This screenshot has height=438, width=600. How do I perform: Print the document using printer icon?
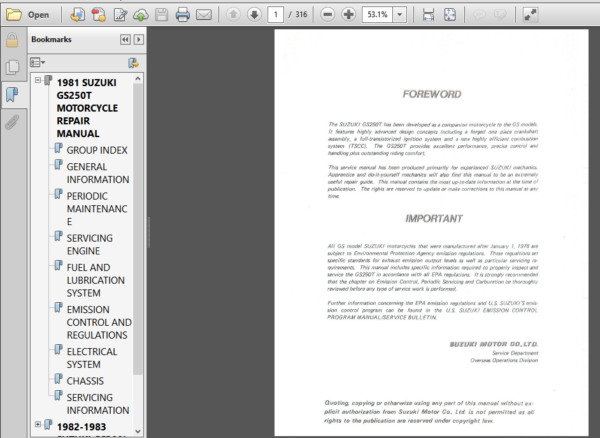click(x=183, y=15)
